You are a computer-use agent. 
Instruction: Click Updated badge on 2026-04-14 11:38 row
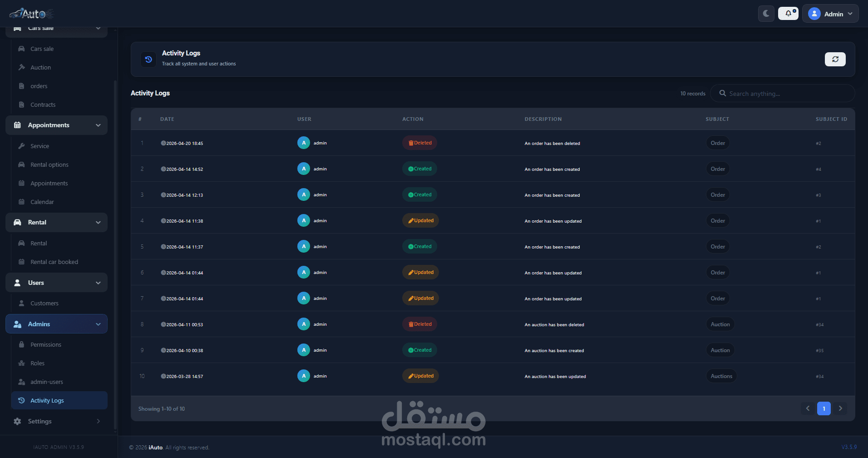pos(420,220)
